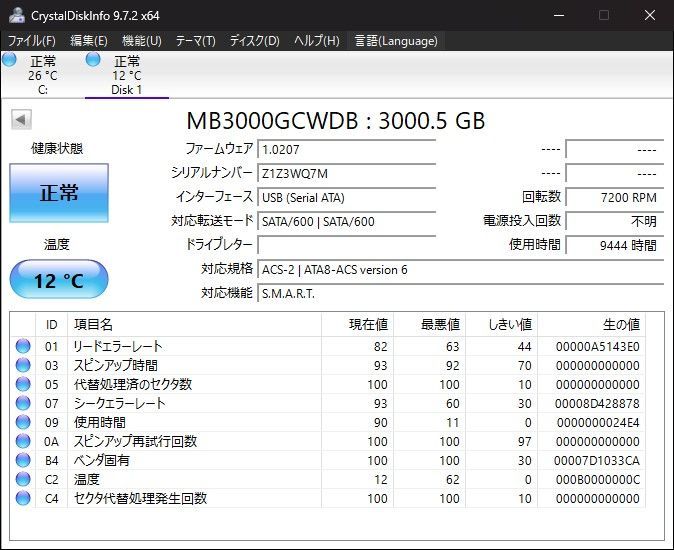This screenshot has width=674, height=550.
Task: Click blue status orb for attribute 05
Action: [23, 384]
